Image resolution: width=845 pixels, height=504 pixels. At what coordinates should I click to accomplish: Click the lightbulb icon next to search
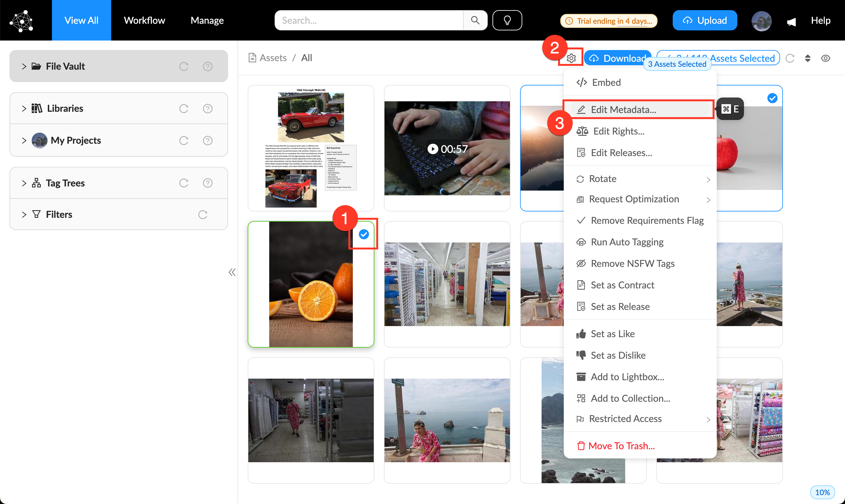(507, 20)
